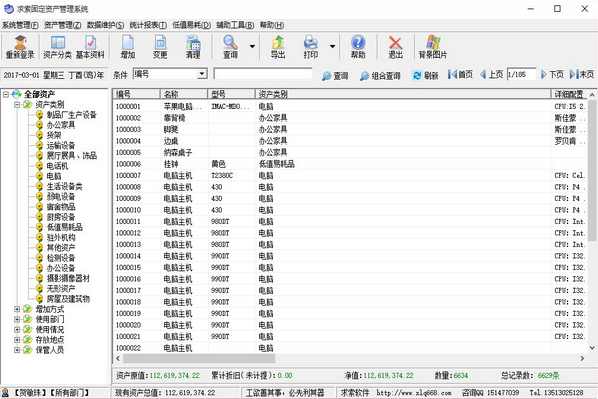Expand the 使用情况 tree node
598x399 pixels.
[x=17, y=330]
